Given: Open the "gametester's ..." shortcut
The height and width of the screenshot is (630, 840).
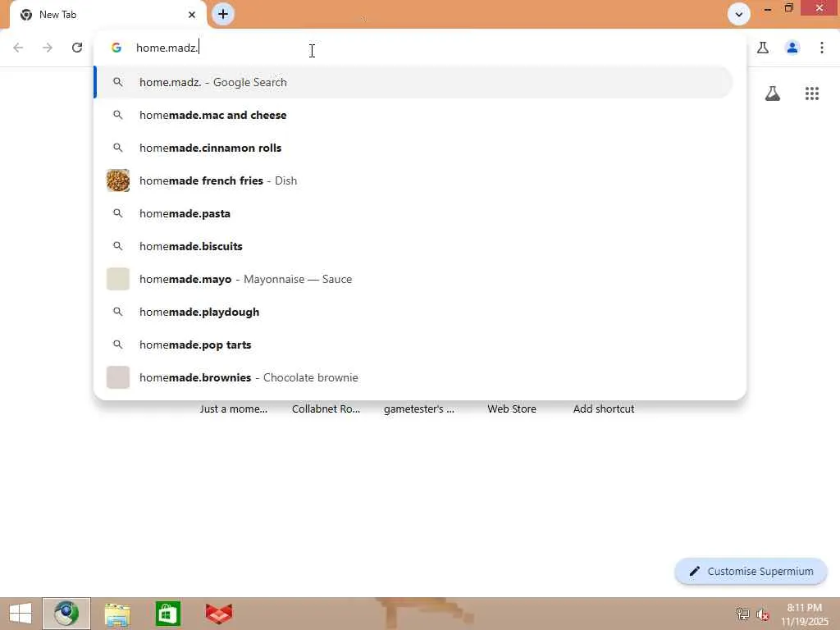Looking at the screenshot, I should (x=419, y=409).
